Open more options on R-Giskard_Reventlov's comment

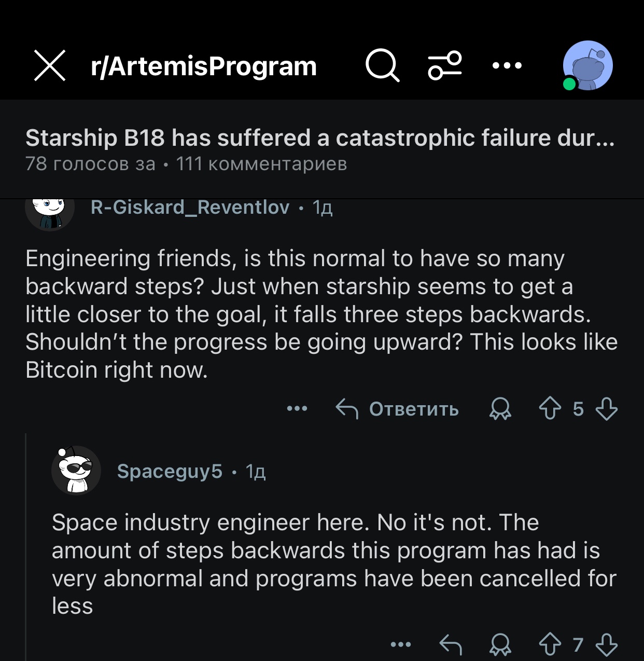click(x=297, y=409)
